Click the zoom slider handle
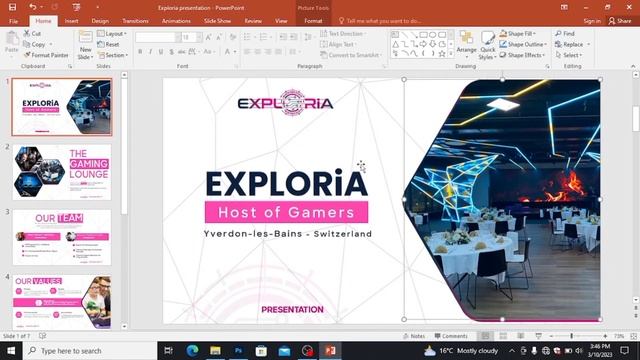 (571, 336)
